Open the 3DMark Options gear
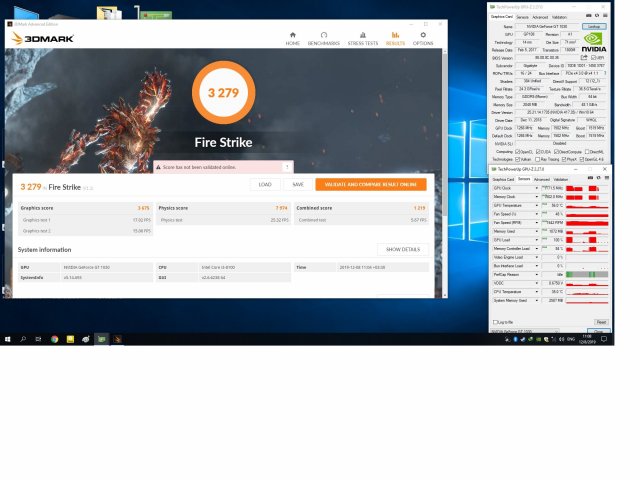The image size is (640, 480). (x=424, y=39)
